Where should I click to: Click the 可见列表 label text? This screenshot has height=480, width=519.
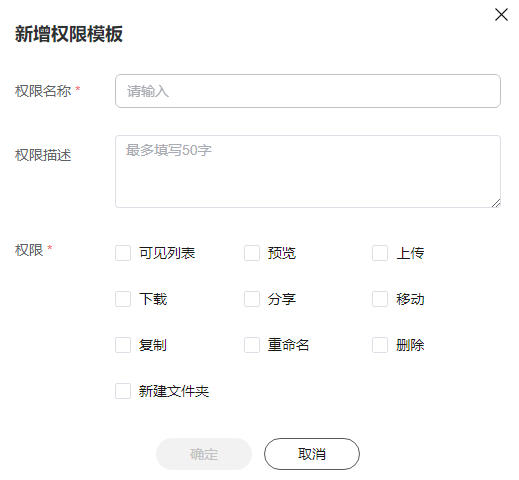[167, 253]
